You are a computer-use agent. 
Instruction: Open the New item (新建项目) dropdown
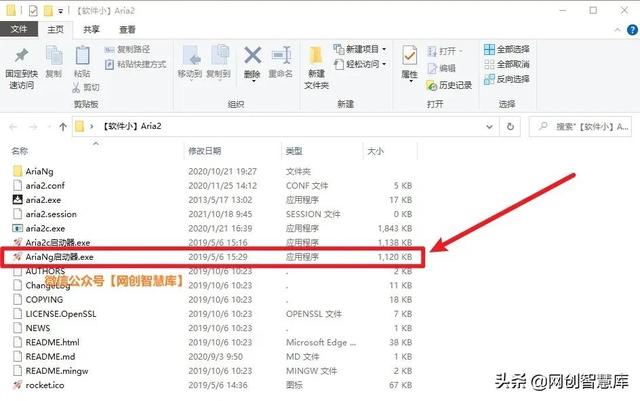(x=360, y=49)
